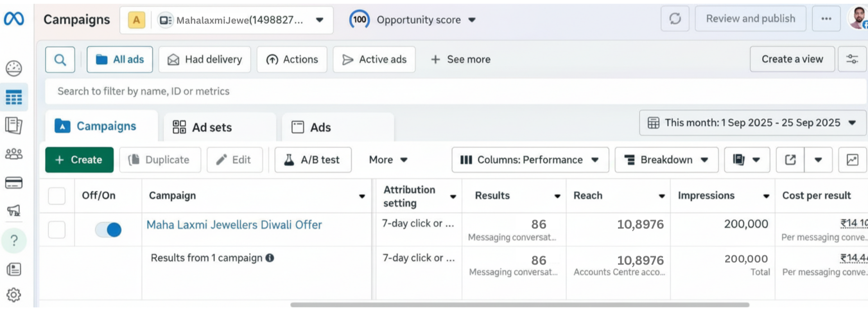
Task: Click the Meta logo icon
Action: point(14,19)
